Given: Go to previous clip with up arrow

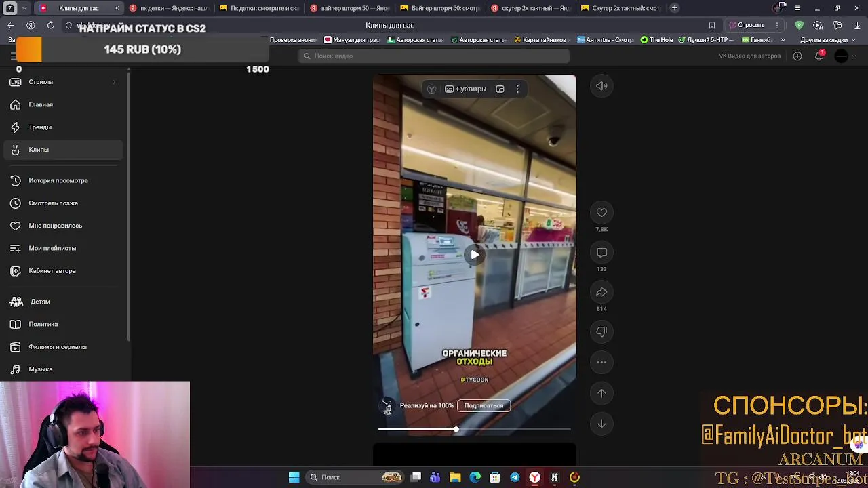Looking at the screenshot, I should coord(601,393).
